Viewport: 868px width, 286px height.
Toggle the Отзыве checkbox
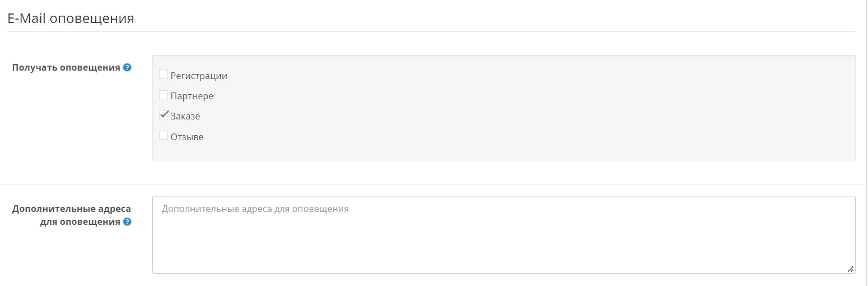164,135
